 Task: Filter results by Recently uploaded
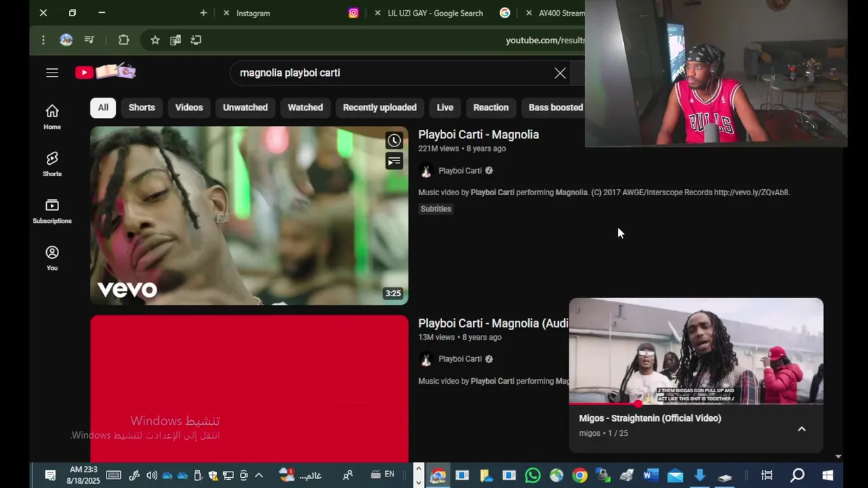(380, 107)
